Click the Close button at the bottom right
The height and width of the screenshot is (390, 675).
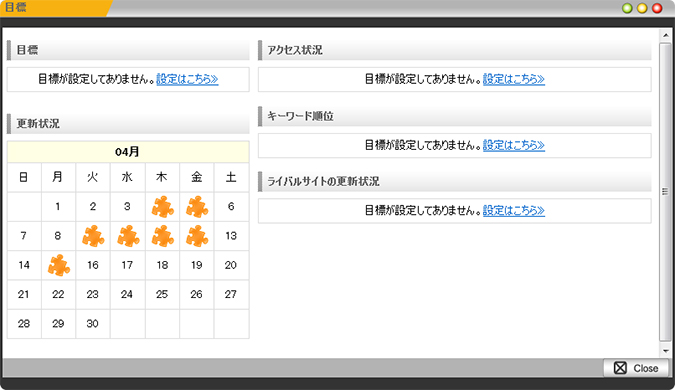[x=636, y=368]
